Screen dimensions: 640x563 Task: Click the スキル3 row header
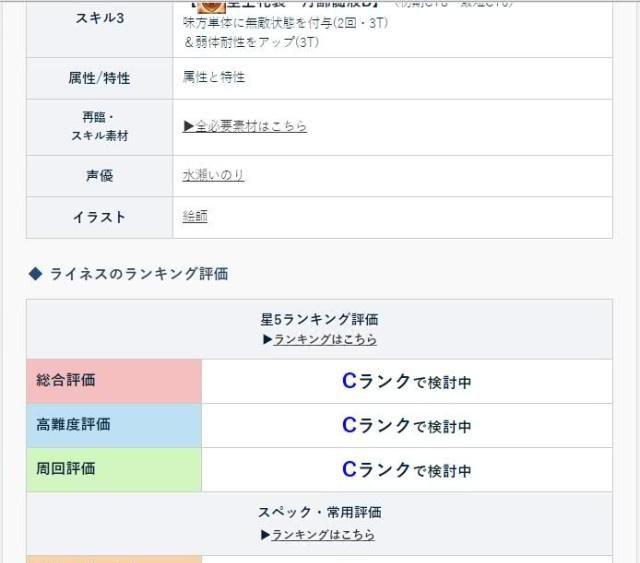(99, 18)
